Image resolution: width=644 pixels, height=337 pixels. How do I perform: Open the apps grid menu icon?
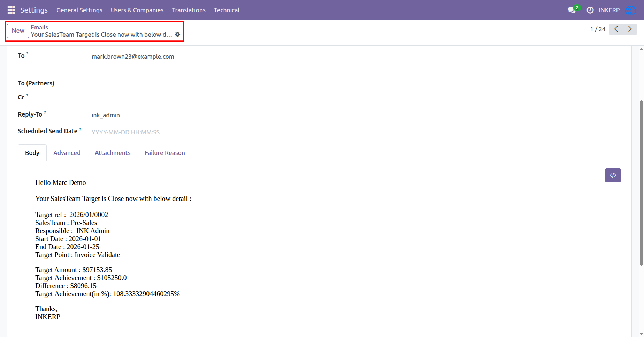click(11, 10)
